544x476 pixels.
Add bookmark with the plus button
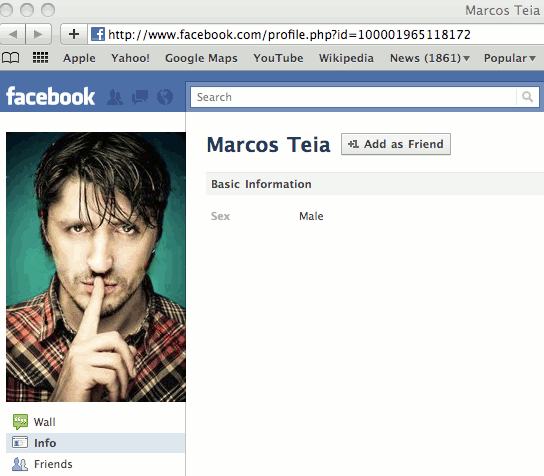(74, 34)
